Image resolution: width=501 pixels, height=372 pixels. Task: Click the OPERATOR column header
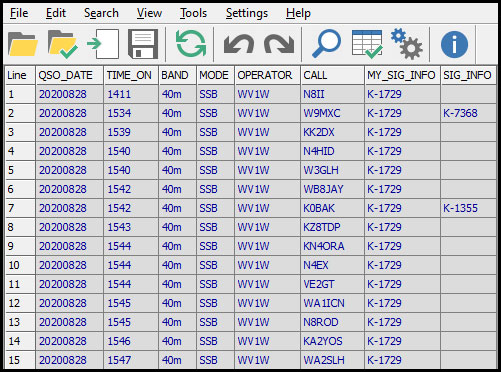268,75
